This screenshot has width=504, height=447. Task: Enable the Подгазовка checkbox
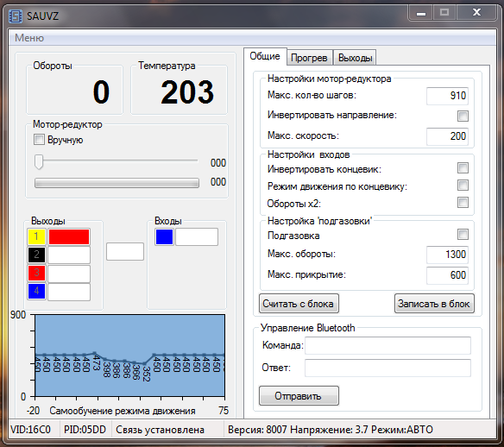point(463,234)
